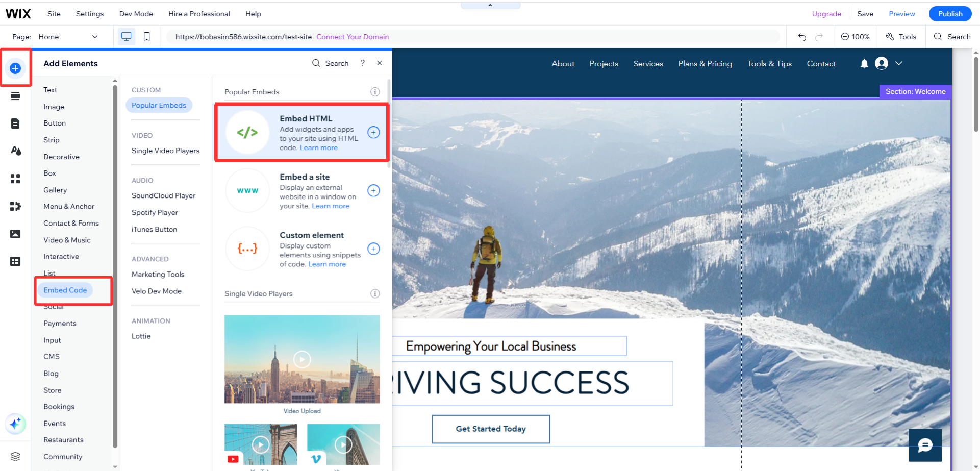Click the Add Elements plus icon

tap(15, 68)
